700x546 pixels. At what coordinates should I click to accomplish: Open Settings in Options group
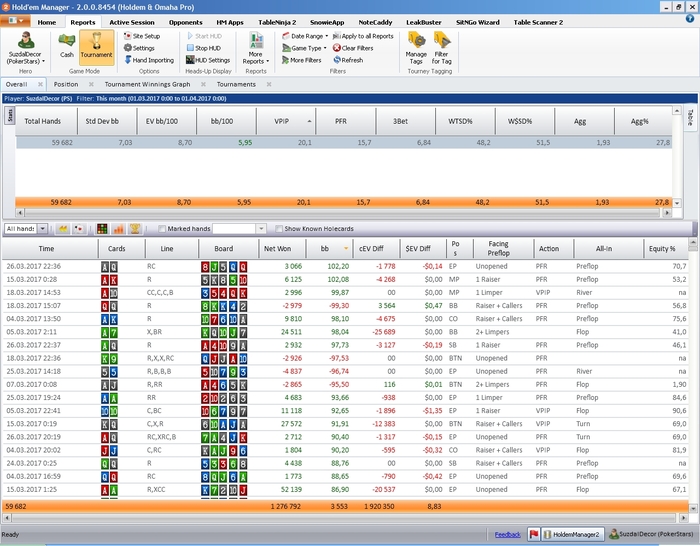[x=139, y=48]
